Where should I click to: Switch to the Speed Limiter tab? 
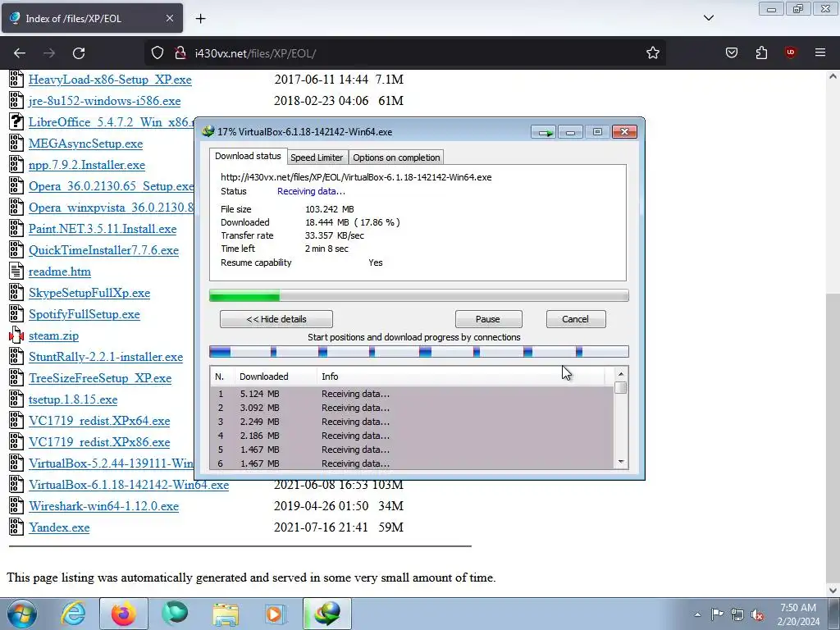pyautogui.click(x=317, y=157)
